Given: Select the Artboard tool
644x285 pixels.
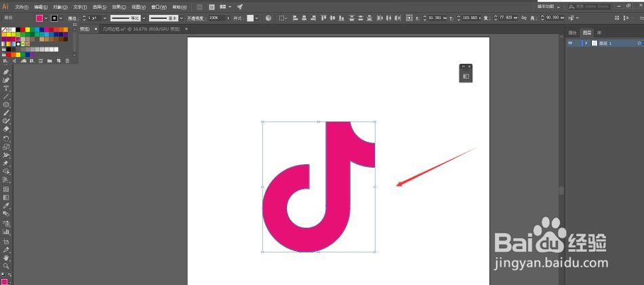Looking at the screenshot, I should [5, 242].
